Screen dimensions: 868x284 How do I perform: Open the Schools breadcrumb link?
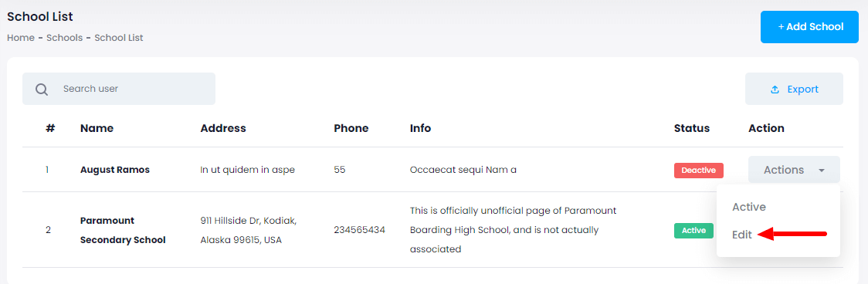click(x=64, y=38)
